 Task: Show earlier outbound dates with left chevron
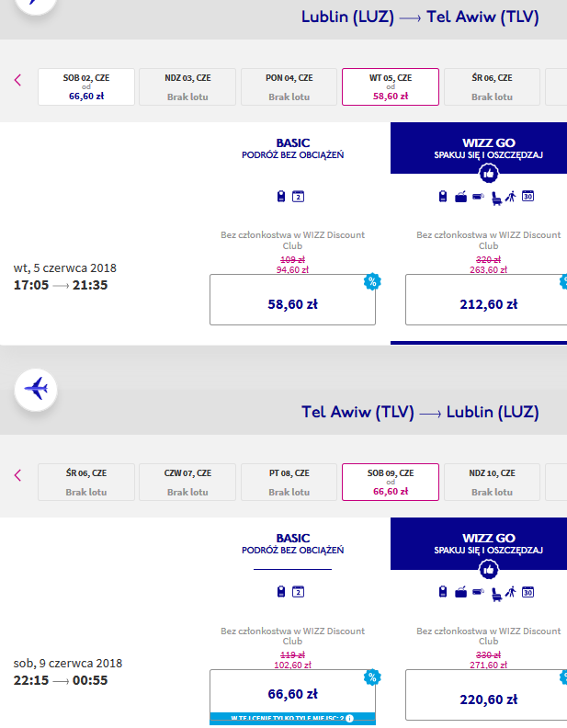coord(18,80)
